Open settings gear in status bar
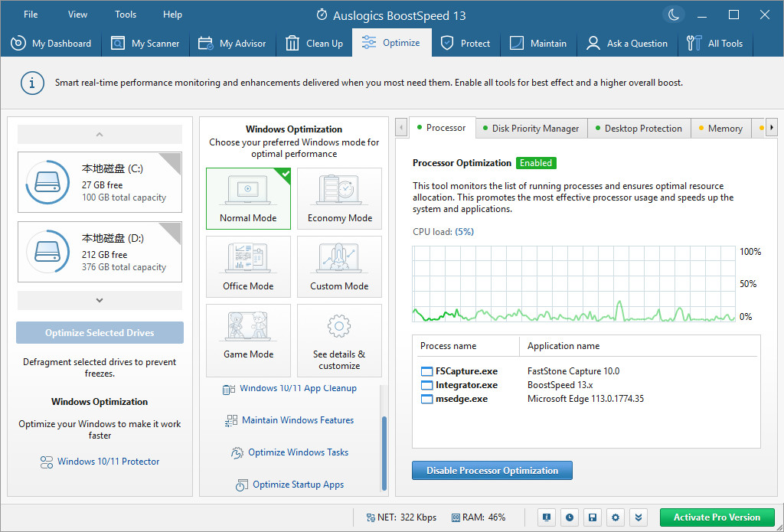Screen dimensions: 784x532 pos(616,517)
